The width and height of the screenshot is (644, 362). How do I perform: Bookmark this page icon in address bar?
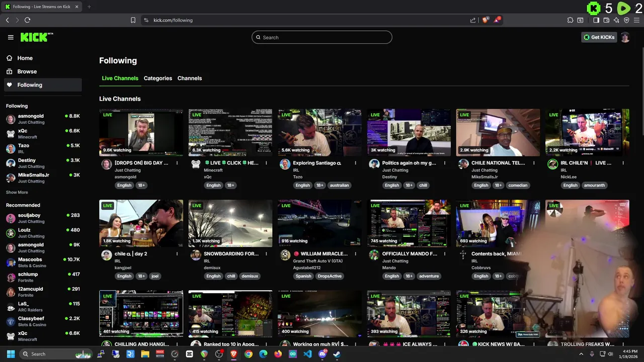point(133,20)
